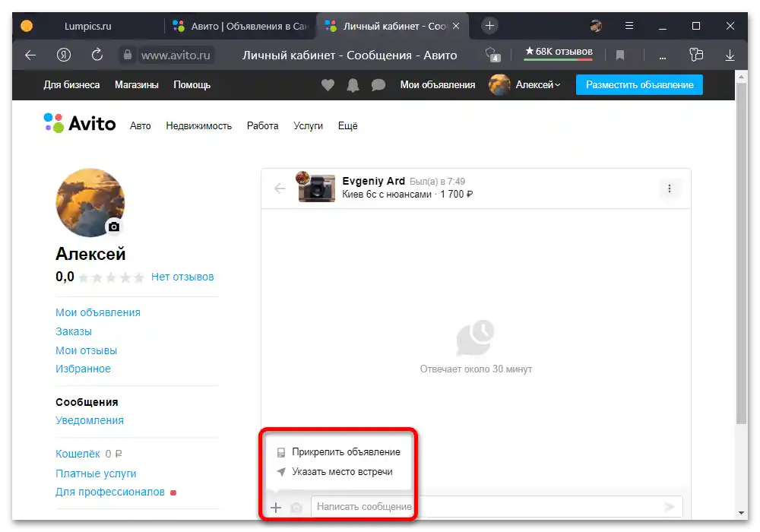Switch to the Lumpics.ru tab
The image size is (760, 532).
point(87,26)
